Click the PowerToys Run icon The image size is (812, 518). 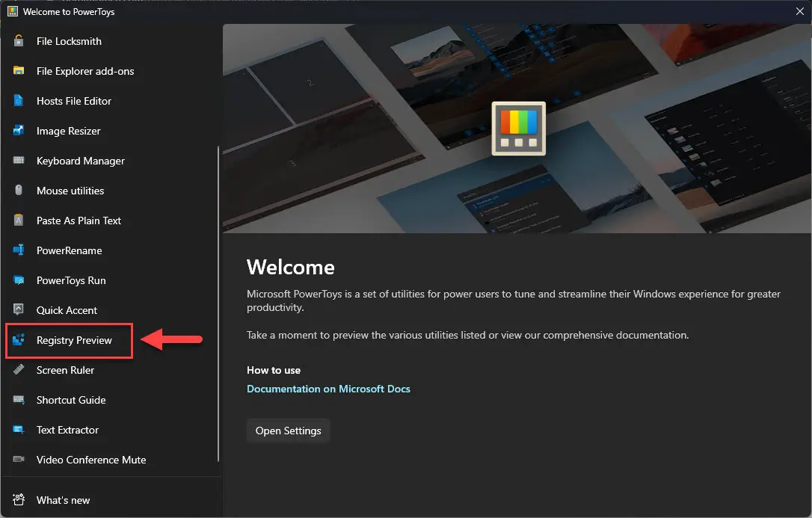click(19, 280)
